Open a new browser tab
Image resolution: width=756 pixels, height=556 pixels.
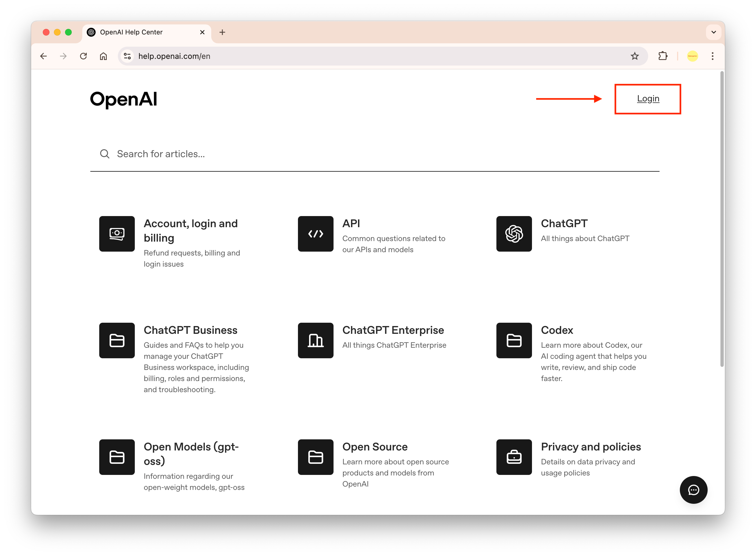[x=222, y=32]
